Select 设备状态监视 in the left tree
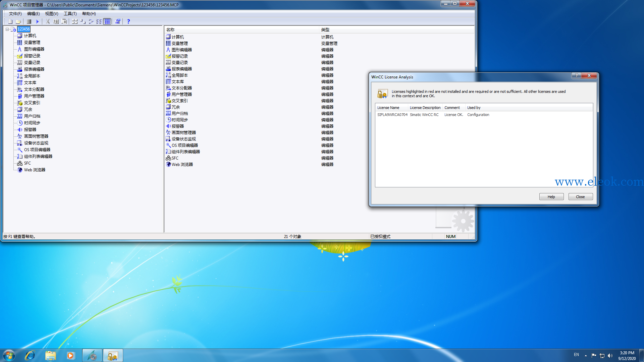Screen dimensions: 644x362 point(36,143)
